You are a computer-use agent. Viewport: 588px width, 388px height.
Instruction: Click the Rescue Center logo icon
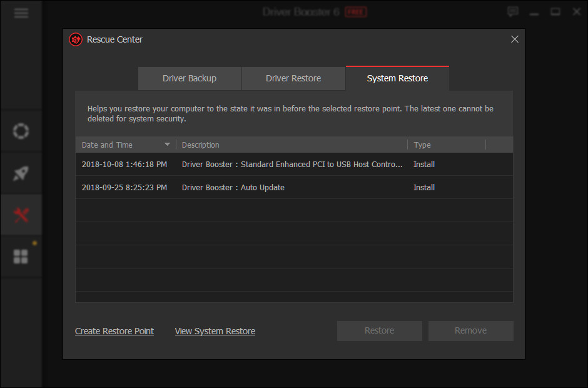pos(76,39)
